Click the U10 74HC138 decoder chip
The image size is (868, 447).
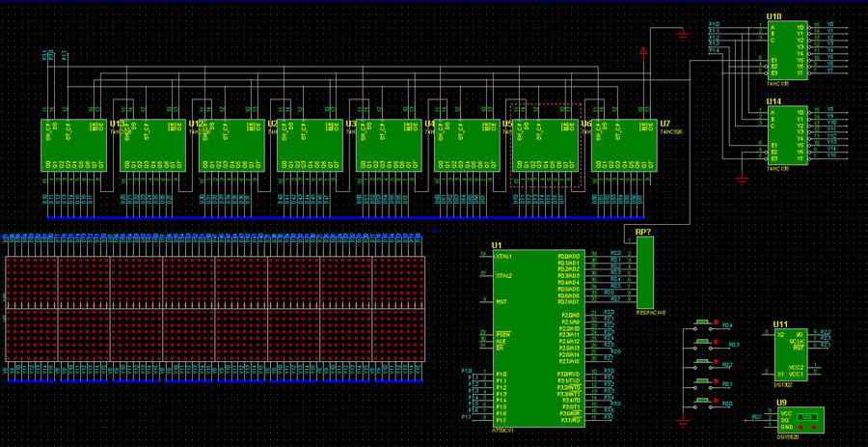coord(785,50)
